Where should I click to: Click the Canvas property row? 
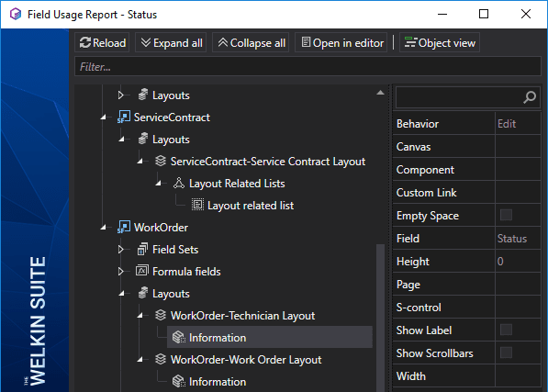(x=467, y=147)
